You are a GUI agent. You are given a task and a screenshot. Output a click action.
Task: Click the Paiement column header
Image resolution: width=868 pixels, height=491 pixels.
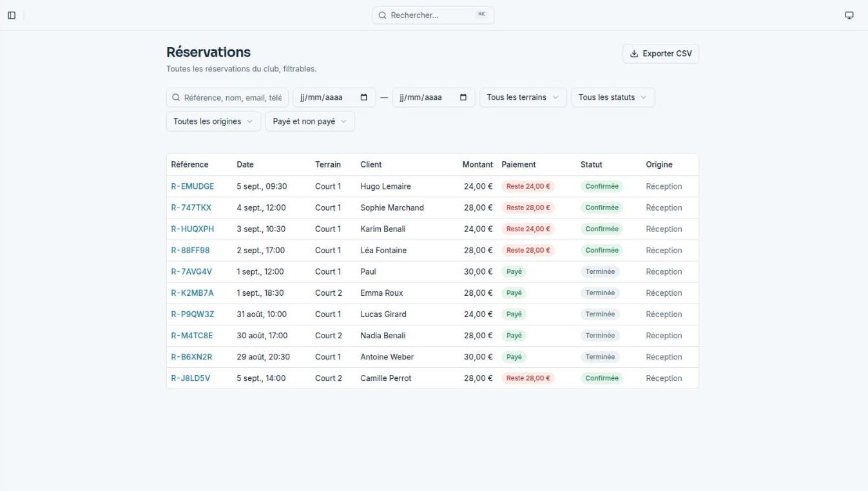[519, 164]
